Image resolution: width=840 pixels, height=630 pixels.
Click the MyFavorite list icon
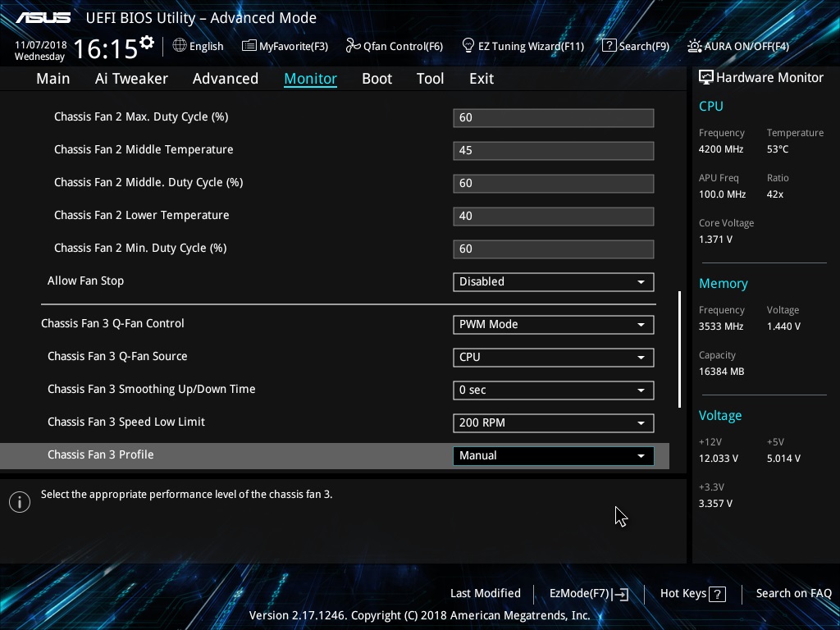pos(249,46)
